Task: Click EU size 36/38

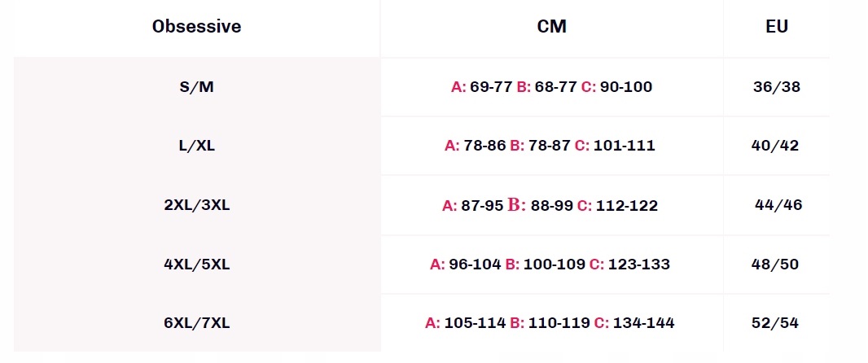Action: 777,87
